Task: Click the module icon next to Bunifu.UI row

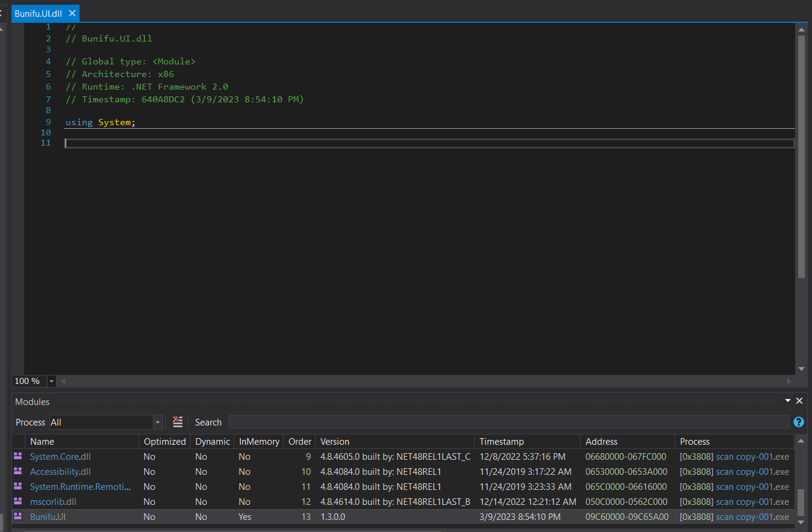Action: pos(18,516)
